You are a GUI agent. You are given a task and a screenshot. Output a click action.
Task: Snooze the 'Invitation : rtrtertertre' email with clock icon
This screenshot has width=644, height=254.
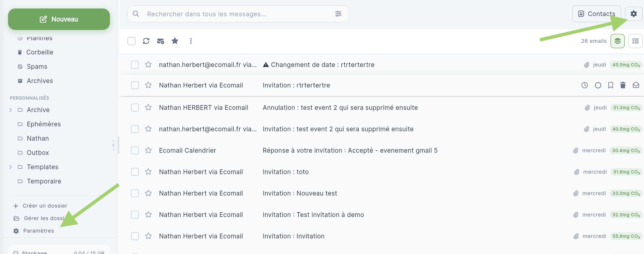click(585, 85)
